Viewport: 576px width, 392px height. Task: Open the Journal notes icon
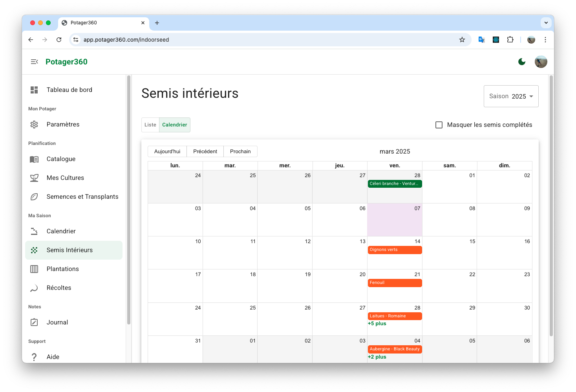pyautogui.click(x=34, y=322)
